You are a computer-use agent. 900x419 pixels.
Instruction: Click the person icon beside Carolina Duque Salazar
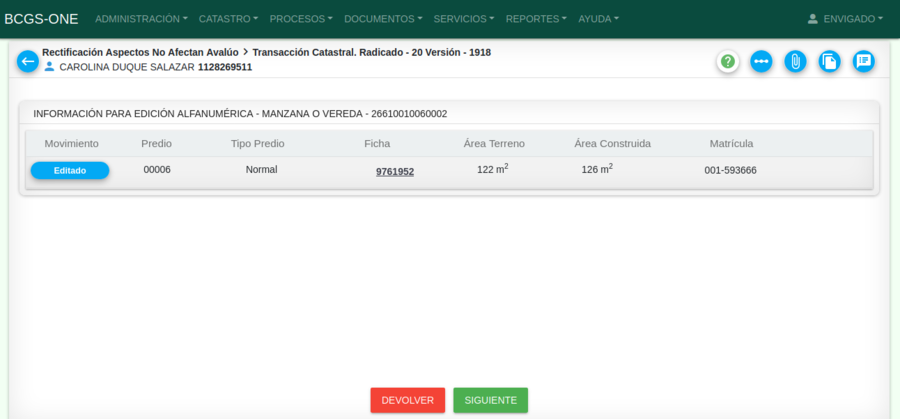(49, 67)
